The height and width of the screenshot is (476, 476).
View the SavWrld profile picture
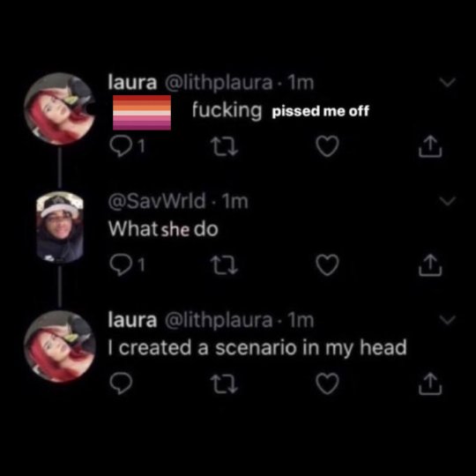(x=60, y=227)
